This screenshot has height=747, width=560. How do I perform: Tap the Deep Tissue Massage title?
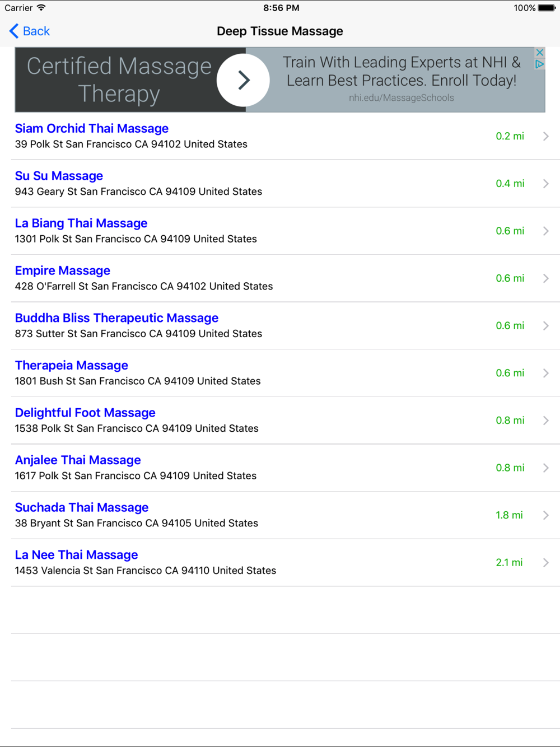pyautogui.click(x=280, y=31)
